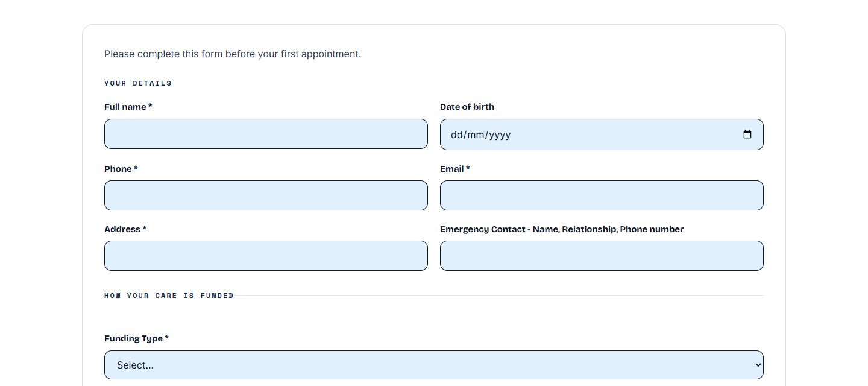Click the "Please complete this form" instruction text
The width and height of the screenshot is (868, 386).
click(233, 54)
